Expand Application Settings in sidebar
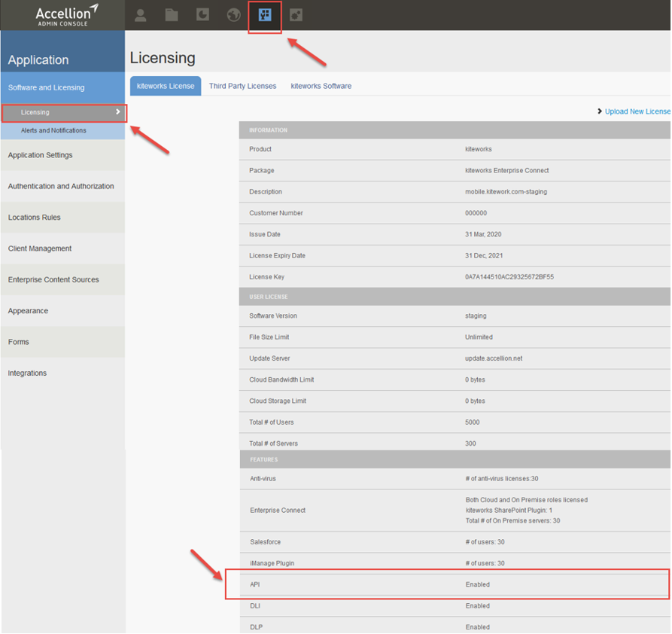This screenshot has width=672, height=634. (41, 155)
